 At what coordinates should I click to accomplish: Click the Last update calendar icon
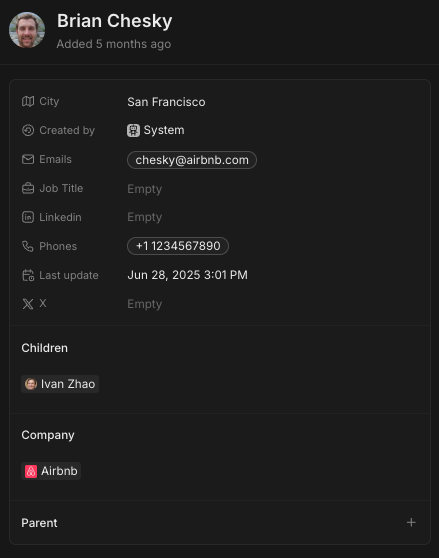tap(28, 275)
